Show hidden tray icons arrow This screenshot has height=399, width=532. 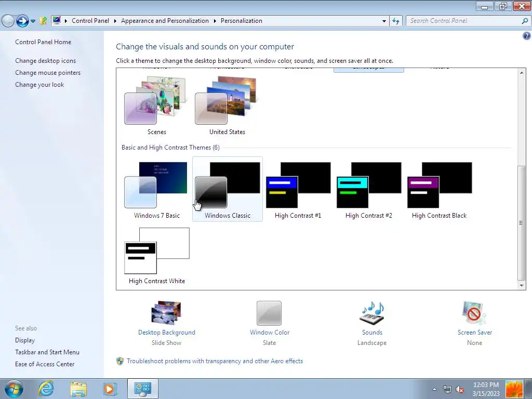tap(434, 389)
